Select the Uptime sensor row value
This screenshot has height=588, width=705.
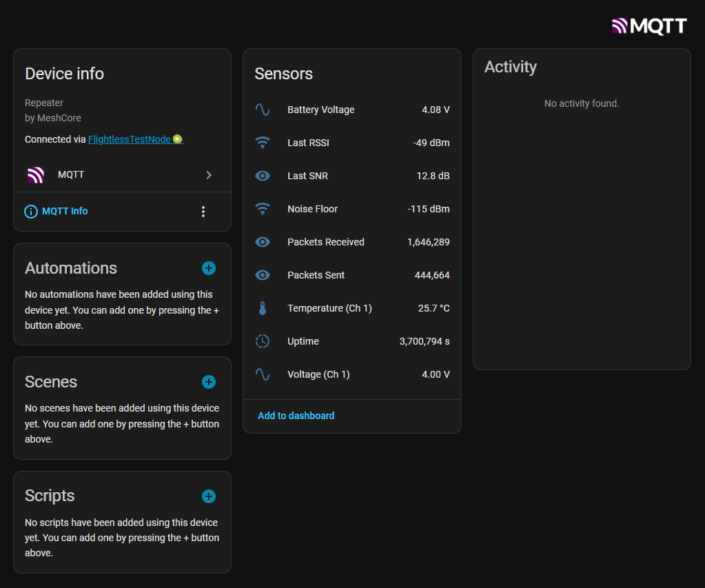(425, 341)
